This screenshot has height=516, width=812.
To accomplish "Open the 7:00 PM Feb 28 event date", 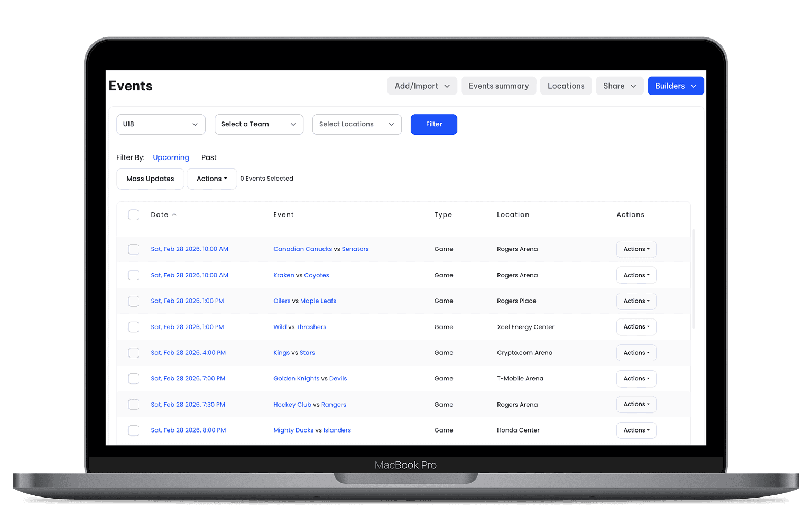I will pyautogui.click(x=188, y=379).
